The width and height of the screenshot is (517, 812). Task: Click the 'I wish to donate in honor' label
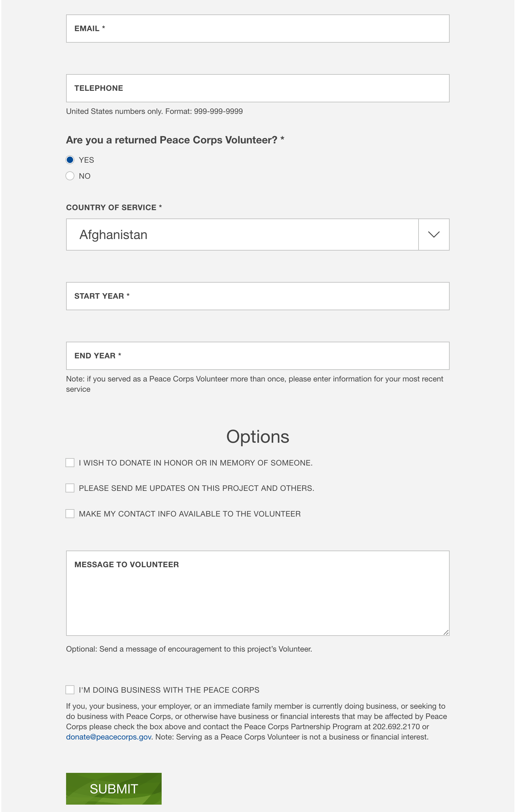(195, 463)
